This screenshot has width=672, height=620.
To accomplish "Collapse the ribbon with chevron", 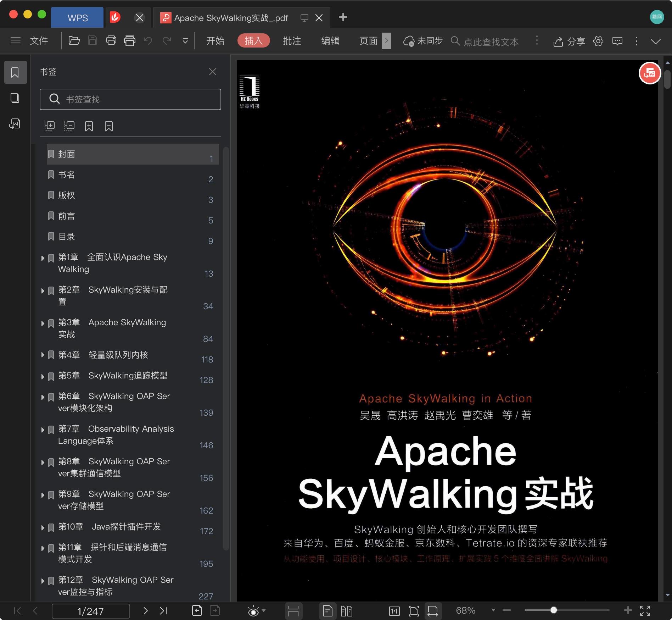I will (x=656, y=41).
